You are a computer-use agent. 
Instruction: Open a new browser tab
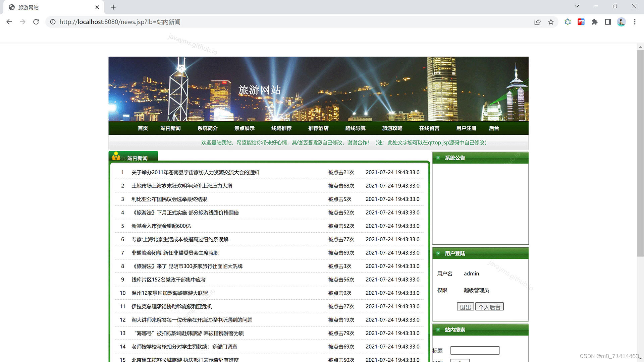(x=113, y=7)
